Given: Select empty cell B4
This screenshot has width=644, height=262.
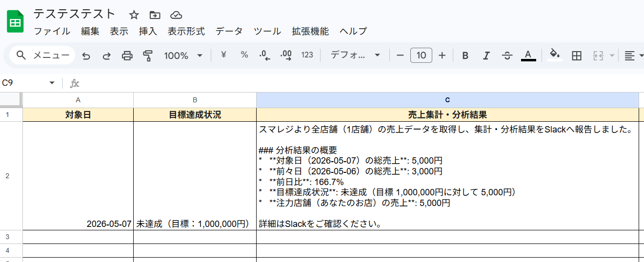Looking at the screenshot, I should pos(195,250).
